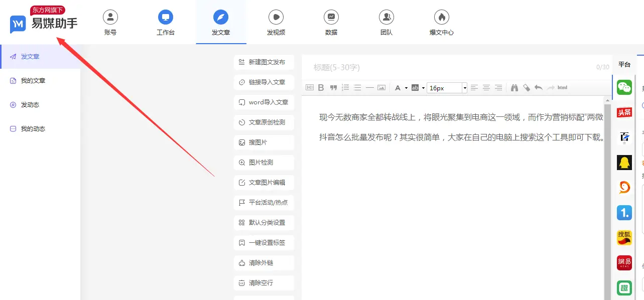The image size is (644, 300).
Task: Open the 工作台 workbench section
Action: click(x=166, y=23)
